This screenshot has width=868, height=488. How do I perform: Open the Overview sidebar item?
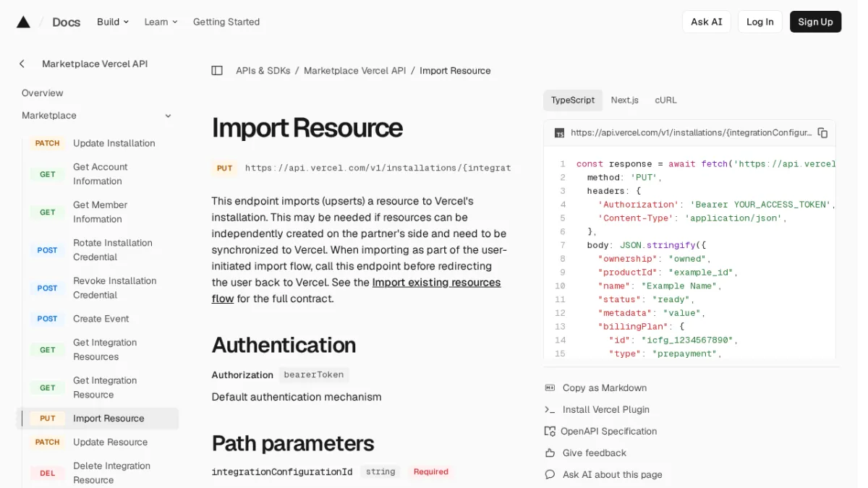point(43,93)
